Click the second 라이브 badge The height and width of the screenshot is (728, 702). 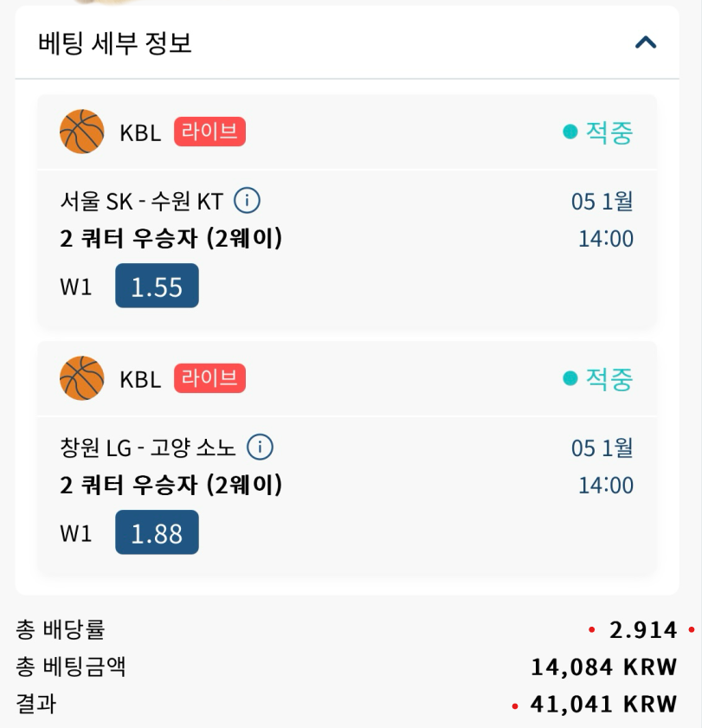[209, 378]
